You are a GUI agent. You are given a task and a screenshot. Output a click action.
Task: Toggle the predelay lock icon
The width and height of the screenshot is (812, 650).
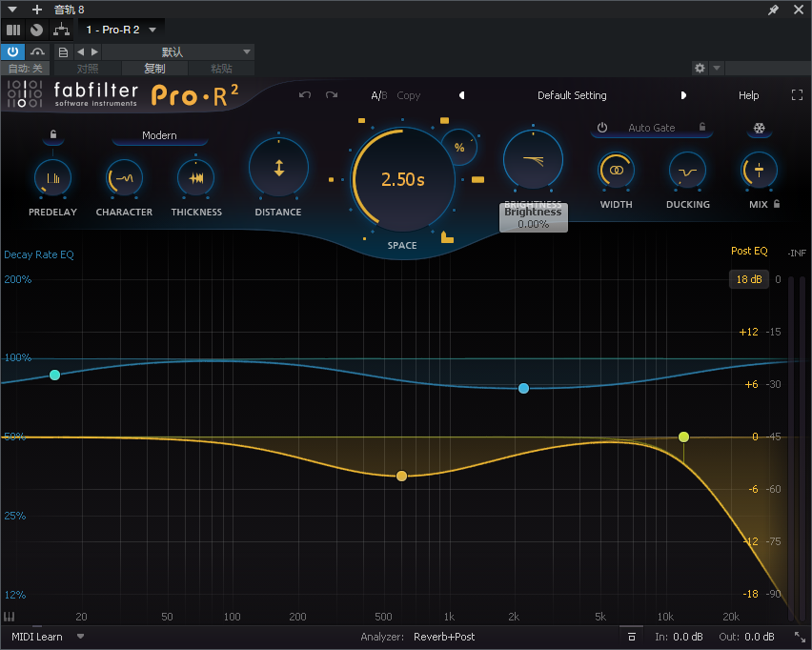pyautogui.click(x=52, y=134)
